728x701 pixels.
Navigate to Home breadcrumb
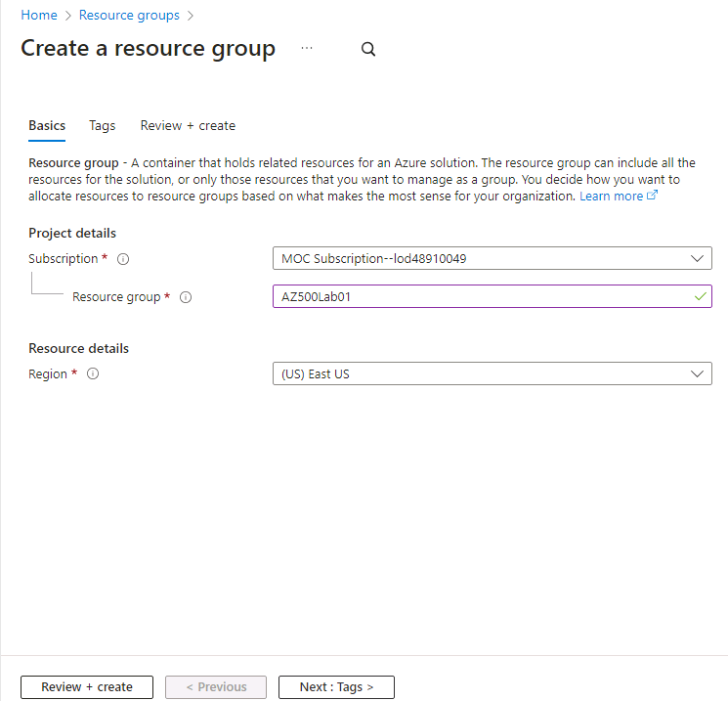(38, 16)
